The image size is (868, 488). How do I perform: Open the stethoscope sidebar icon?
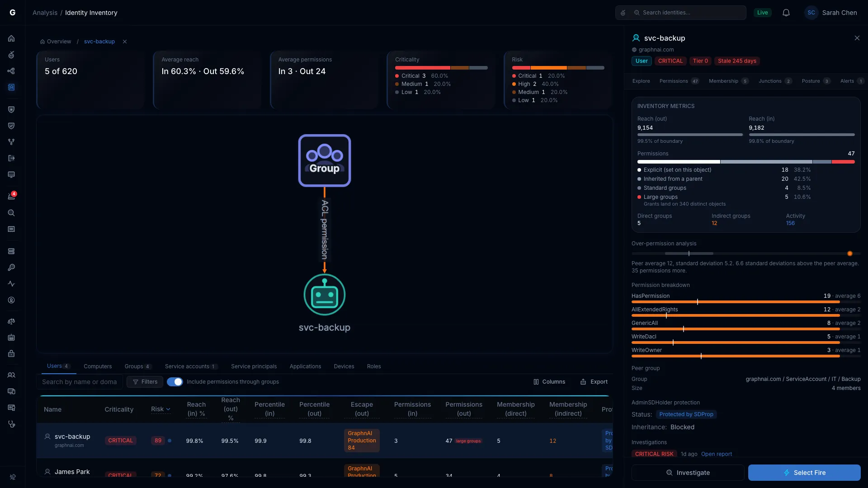[x=11, y=424]
